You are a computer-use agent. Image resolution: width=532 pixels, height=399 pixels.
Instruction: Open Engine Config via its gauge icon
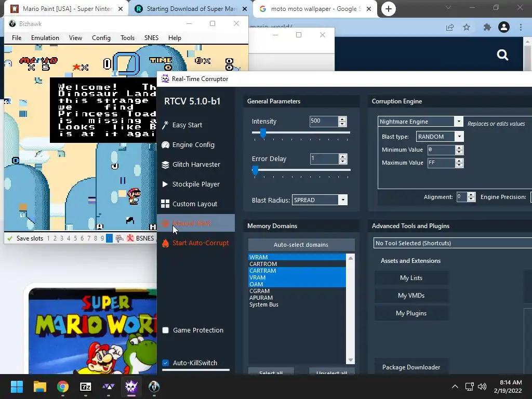tap(165, 145)
